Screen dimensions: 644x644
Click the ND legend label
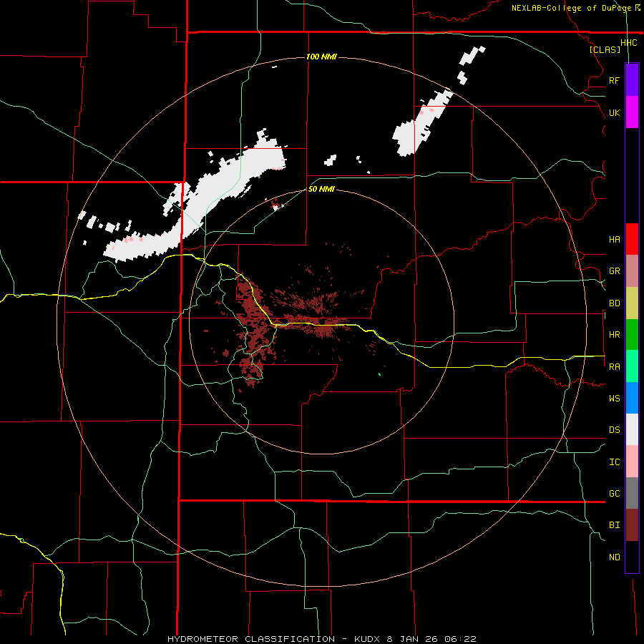(x=614, y=557)
